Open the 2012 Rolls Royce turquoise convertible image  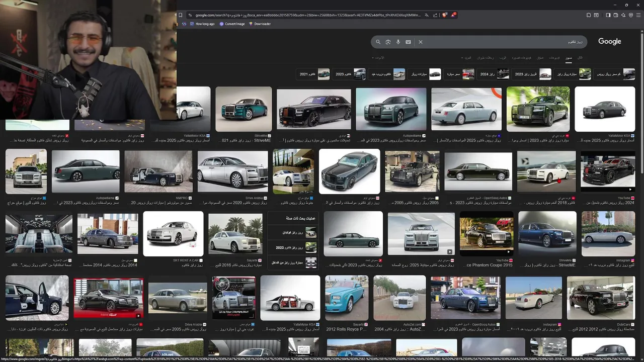(347, 298)
